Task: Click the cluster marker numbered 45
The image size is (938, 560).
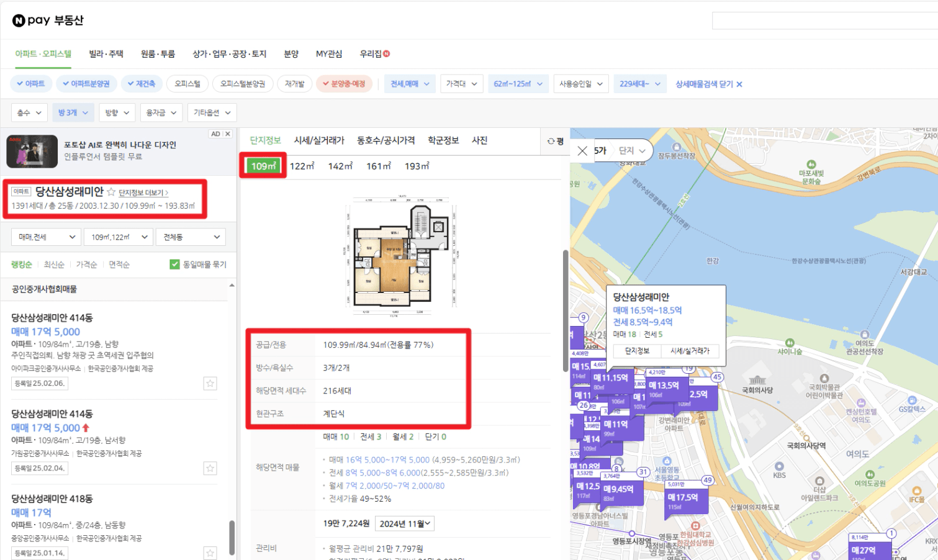Action: click(717, 377)
